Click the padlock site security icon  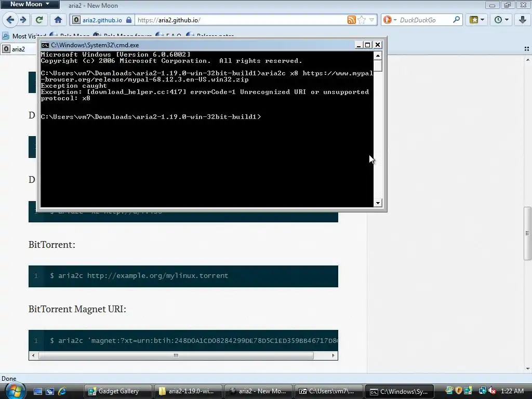129,20
